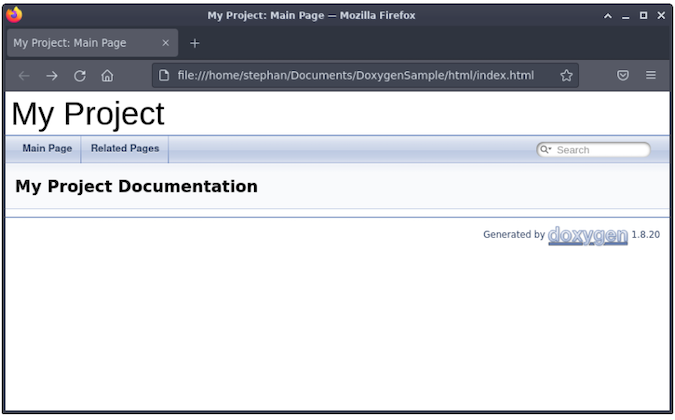The width and height of the screenshot is (675, 420).
Task: Open the Firefox home page icon
Action: click(x=107, y=75)
